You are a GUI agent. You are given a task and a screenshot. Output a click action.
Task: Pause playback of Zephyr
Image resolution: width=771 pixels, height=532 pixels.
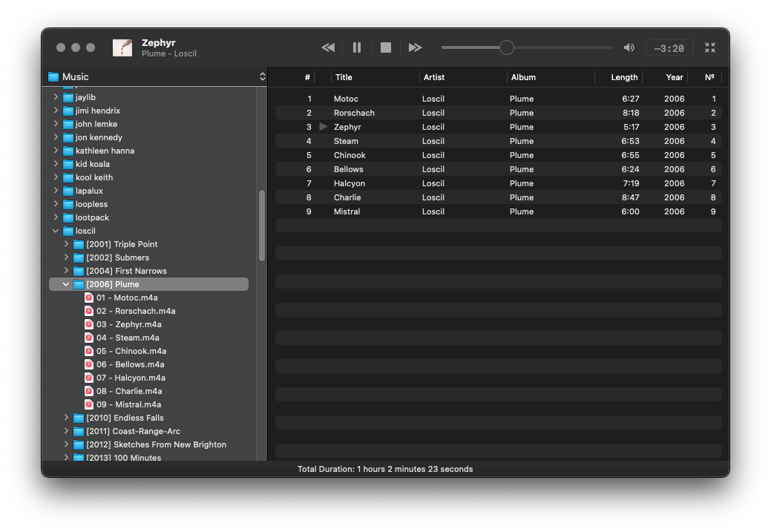point(357,47)
